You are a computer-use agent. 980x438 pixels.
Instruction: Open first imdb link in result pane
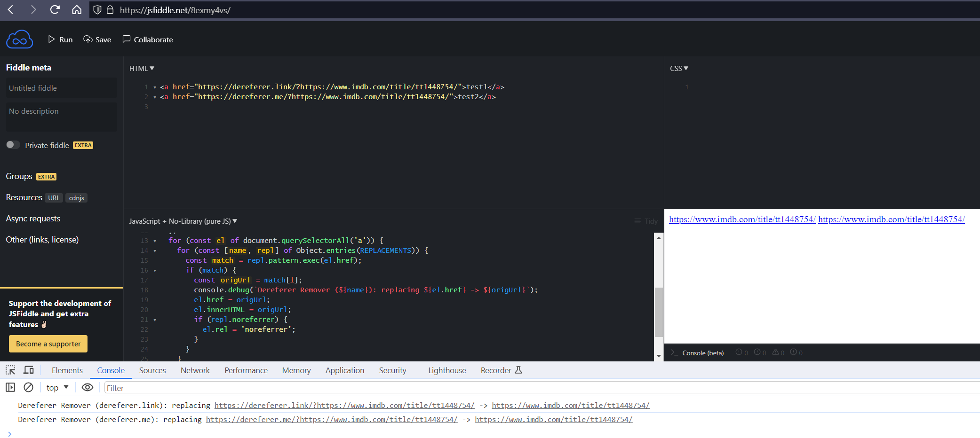742,219
